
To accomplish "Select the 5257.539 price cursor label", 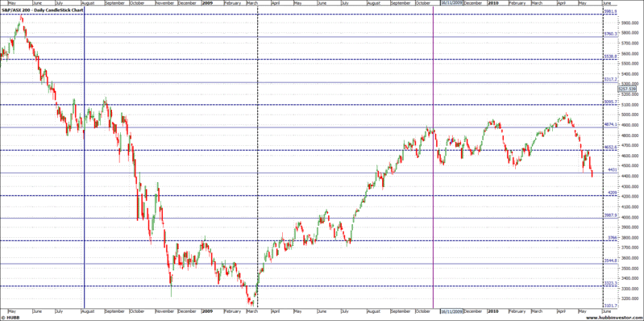I will [x=627, y=89].
